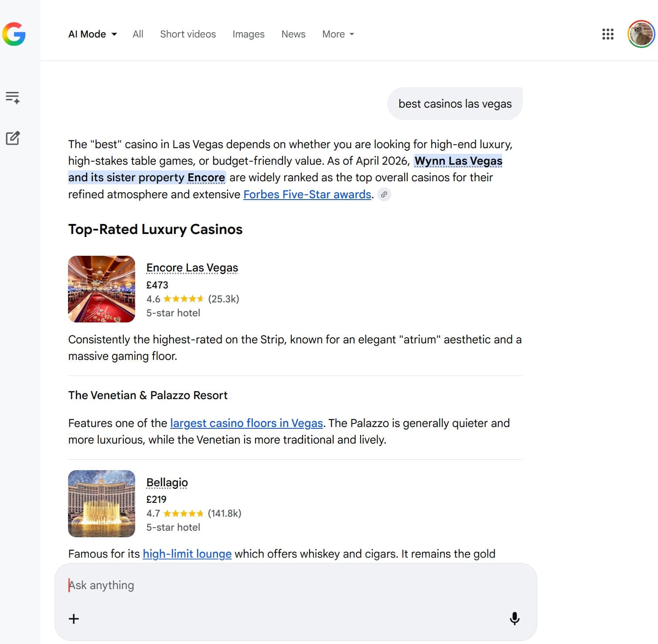The height and width of the screenshot is (644, 658).
Task: Click the citation link icon after Forbes sentence
Action: [384, 195]
